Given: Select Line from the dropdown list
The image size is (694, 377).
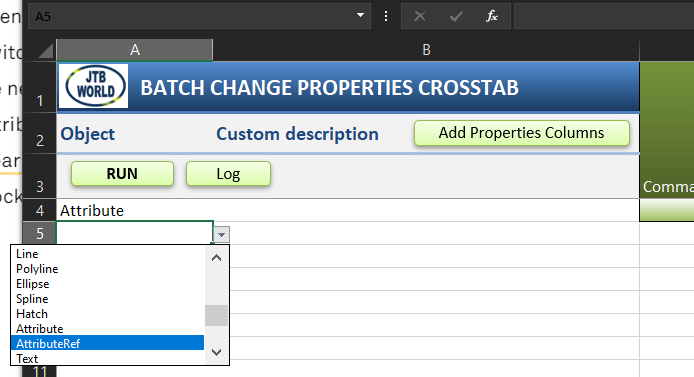Looking at the screenshot, I should (x=108, y=254).
